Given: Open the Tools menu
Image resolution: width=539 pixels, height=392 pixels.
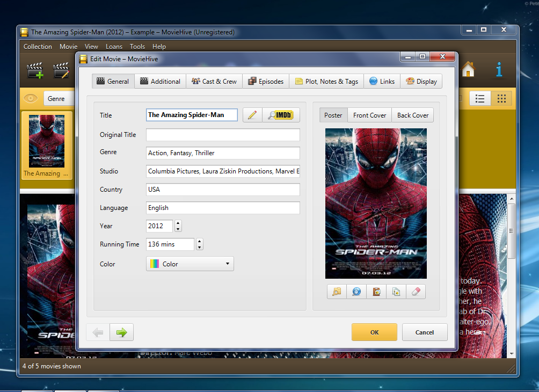Looking at the screenshot, I should [x=137, y=46].
